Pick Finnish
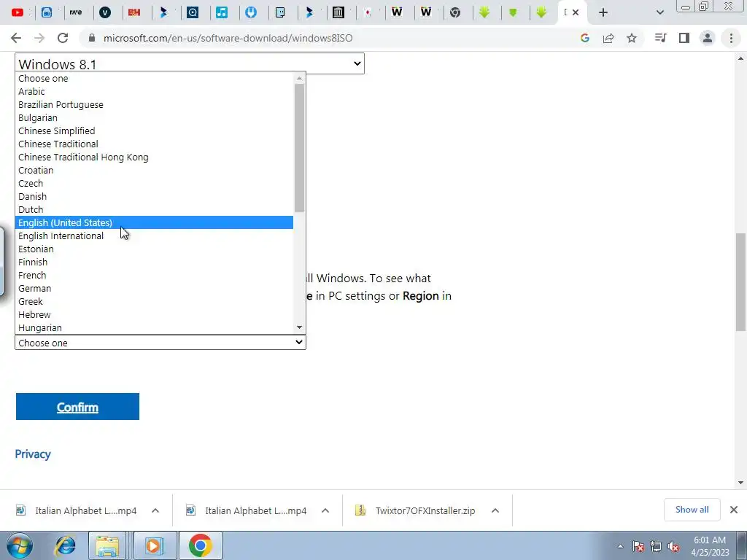 pyautogui.click(x=154, y=262)
